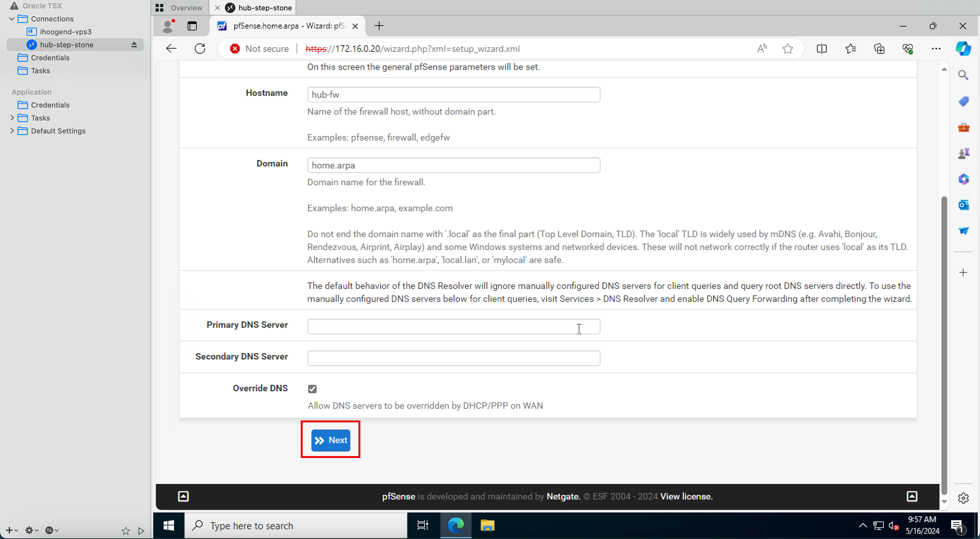
Task: Click the browser reading view icon
Action: (821, 49)
